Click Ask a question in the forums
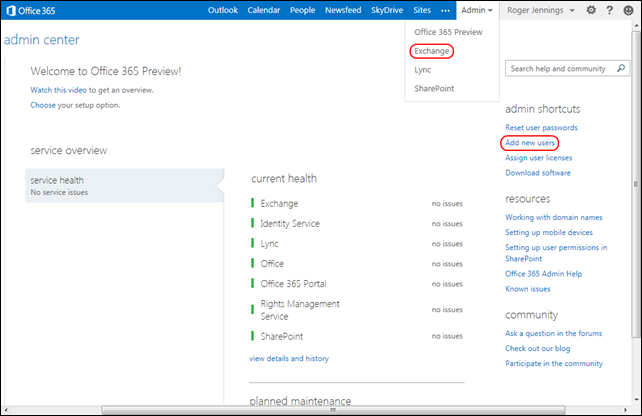 point(554,333)
